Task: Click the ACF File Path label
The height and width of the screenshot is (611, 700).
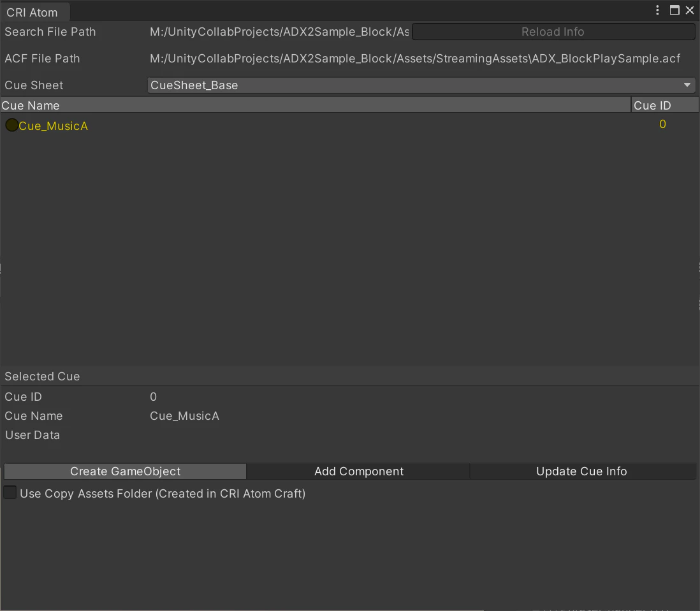Action: coord(42,59)
